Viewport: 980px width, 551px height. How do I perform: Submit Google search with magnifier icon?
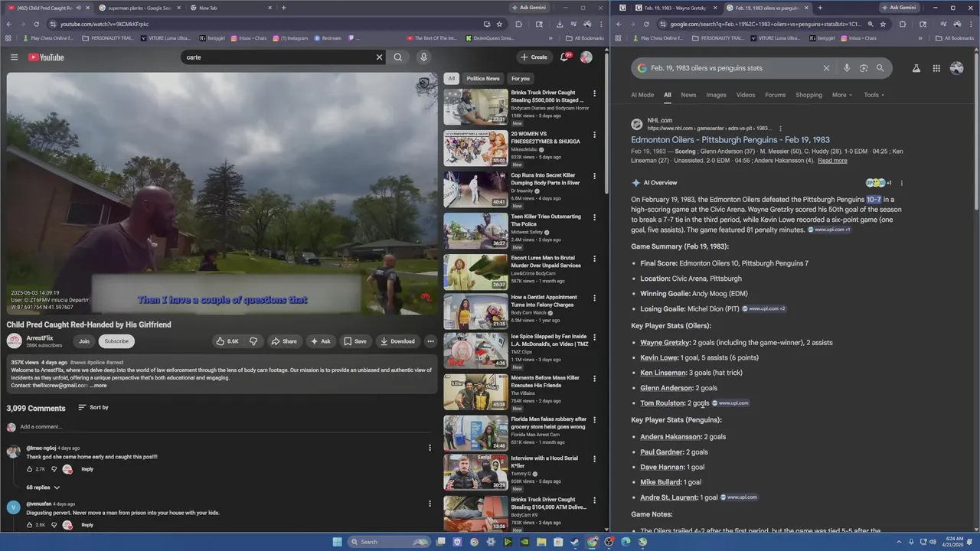click(880, 68)
